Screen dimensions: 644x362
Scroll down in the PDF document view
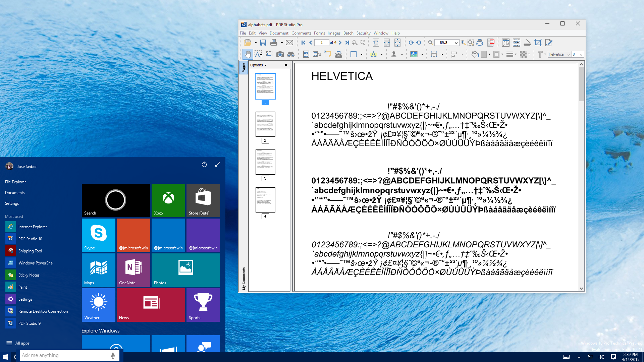[581, 288]
